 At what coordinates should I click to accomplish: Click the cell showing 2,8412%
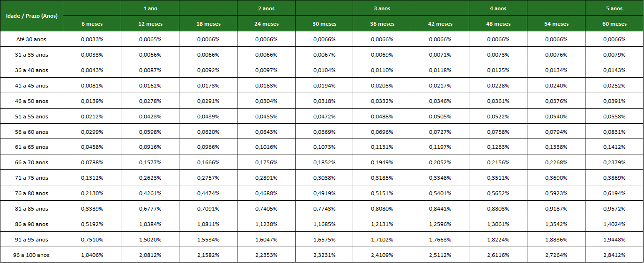click(x=614, y=255)
